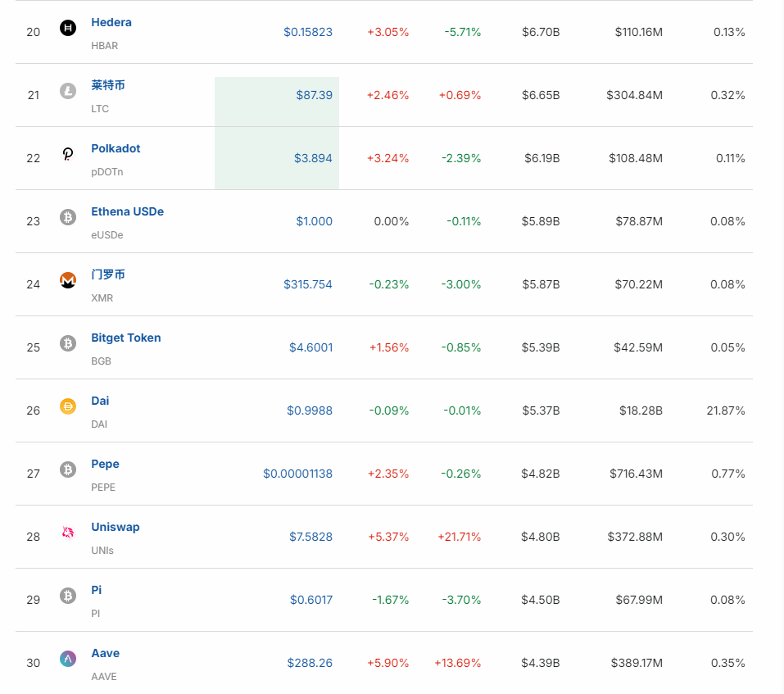This screenshot has height=694, width=784.
Task: Click the Pepe coin icon
Action: coord(68,469)
